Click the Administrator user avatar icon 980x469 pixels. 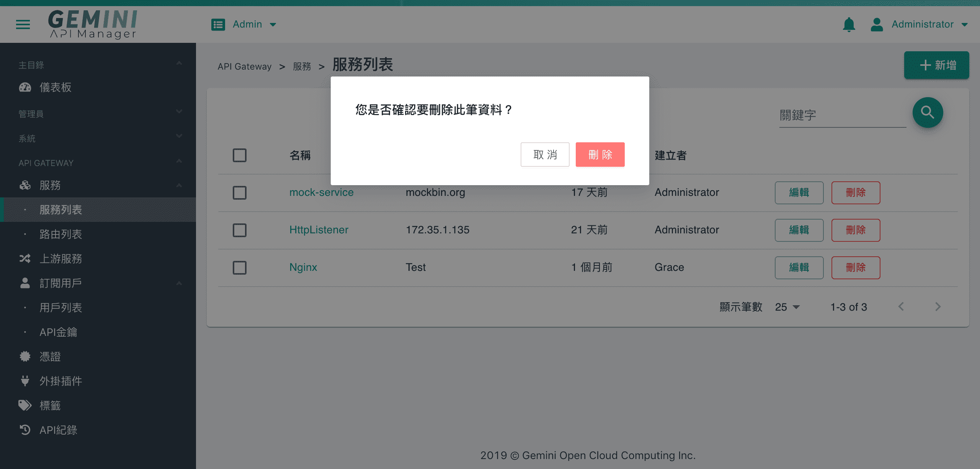click(877, 24)
